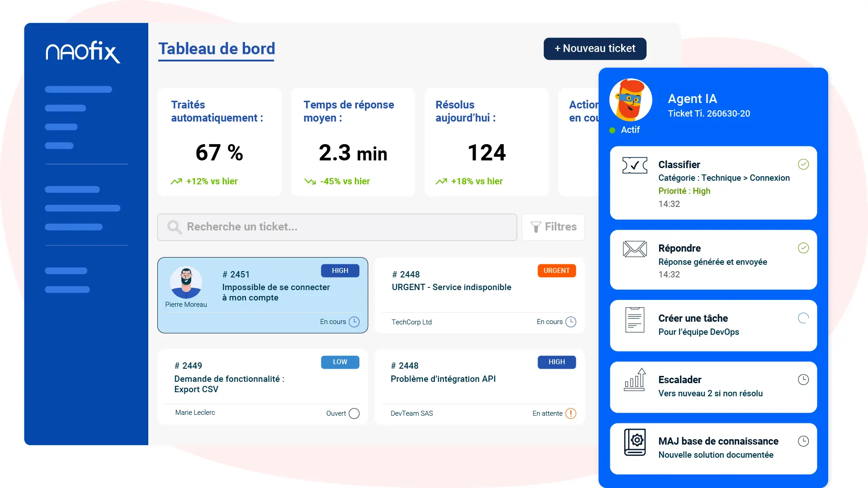Click the HIGH badge on ticket 2451
This screenshot has width=868, height=488.
pos(340,271)
